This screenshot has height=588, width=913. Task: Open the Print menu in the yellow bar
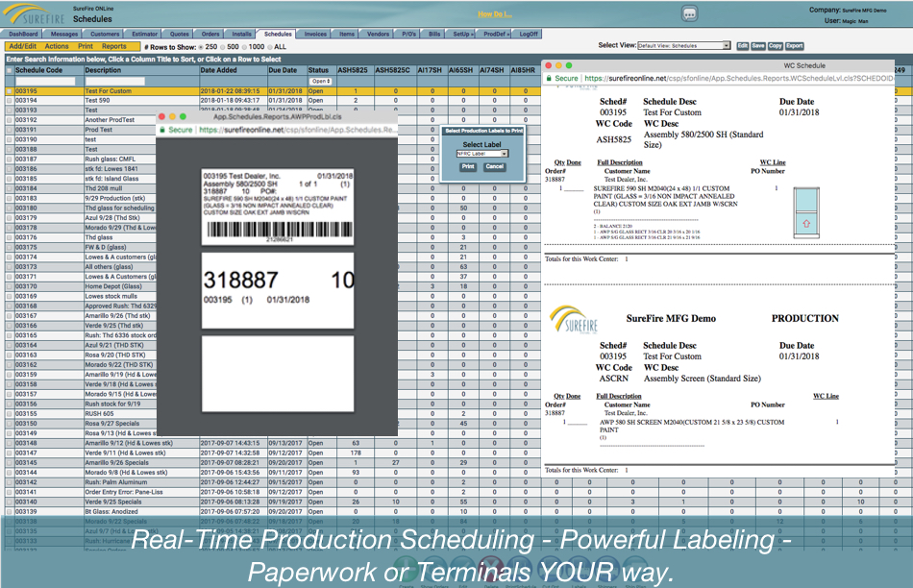pos(85,46)
